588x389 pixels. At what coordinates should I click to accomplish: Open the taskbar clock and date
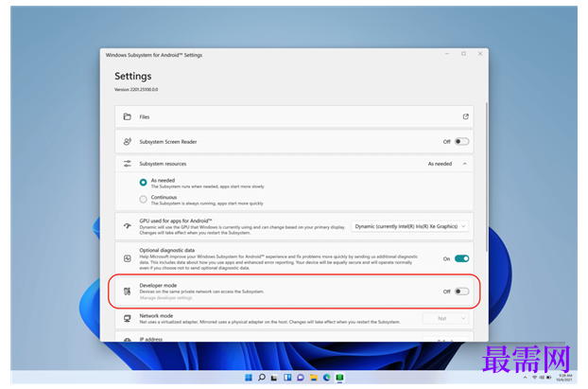point(564,378)
